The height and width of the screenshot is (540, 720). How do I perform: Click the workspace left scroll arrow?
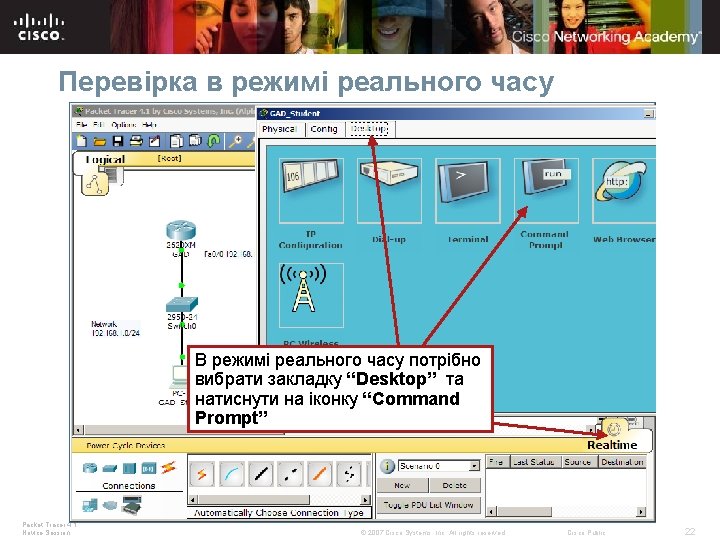pos(79,430)
